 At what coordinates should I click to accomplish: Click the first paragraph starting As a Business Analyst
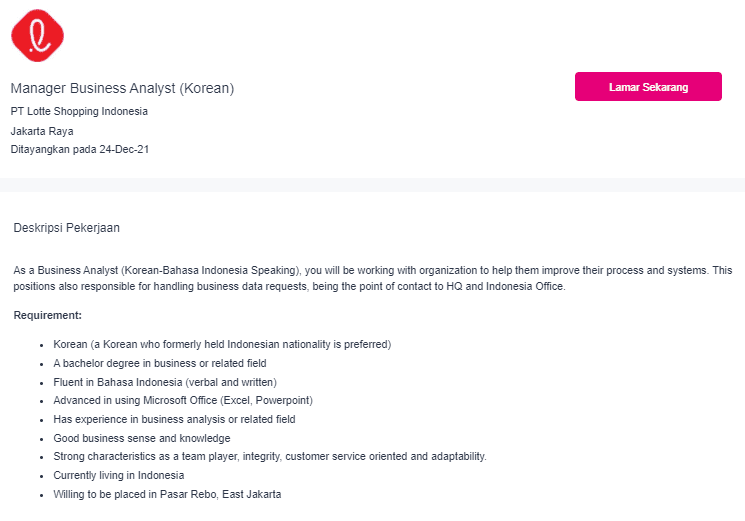(372, 278)
